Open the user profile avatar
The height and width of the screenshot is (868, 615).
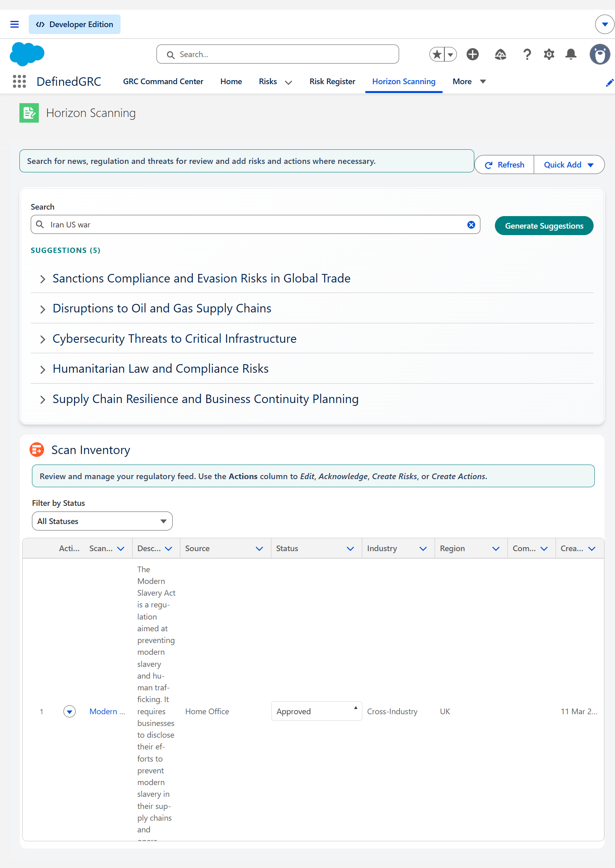600,54
